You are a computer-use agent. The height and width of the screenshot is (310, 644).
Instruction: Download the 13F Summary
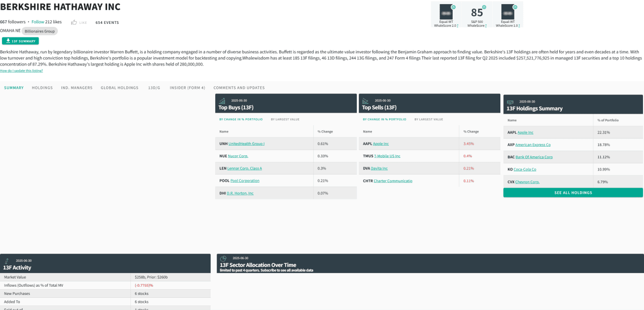tap(20, 41)
